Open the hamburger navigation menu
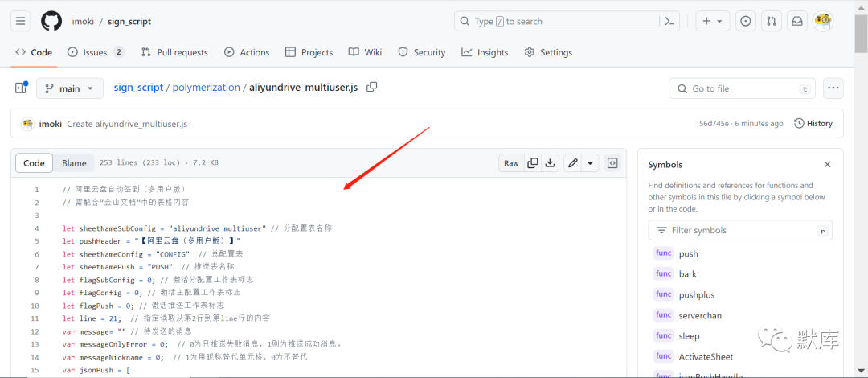 click(20, 21)
